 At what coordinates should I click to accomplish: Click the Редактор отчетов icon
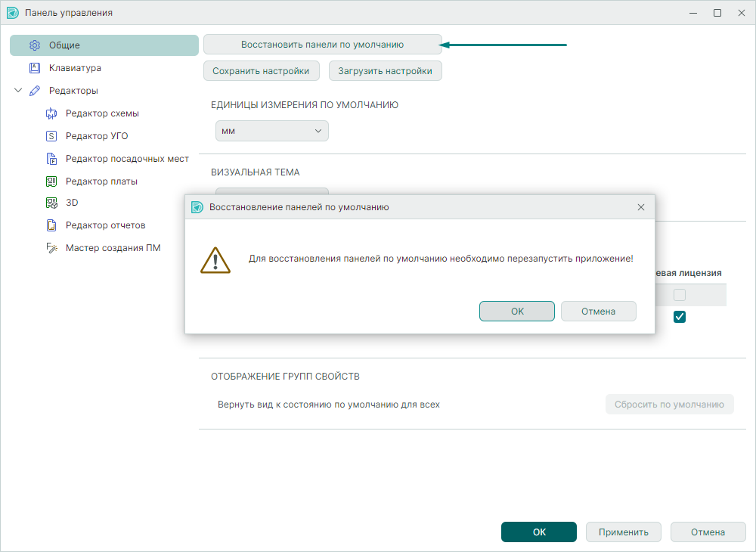[51, 225]
